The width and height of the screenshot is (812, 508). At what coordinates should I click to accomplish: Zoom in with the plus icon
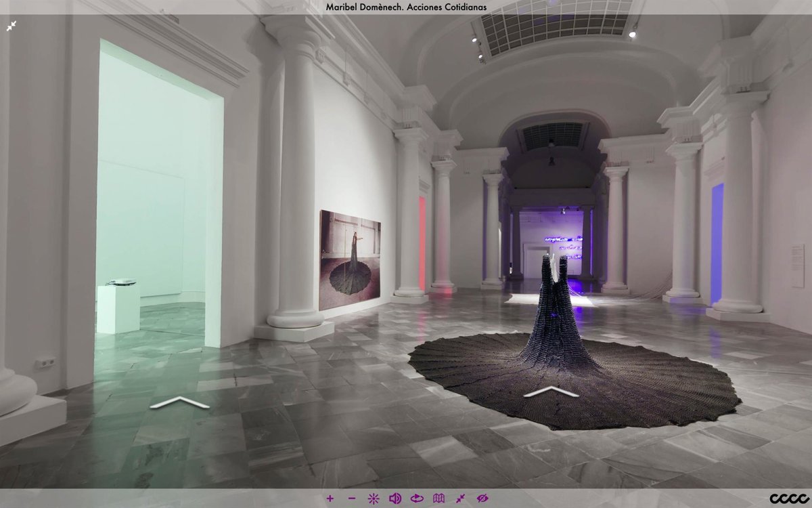(330, 499)
